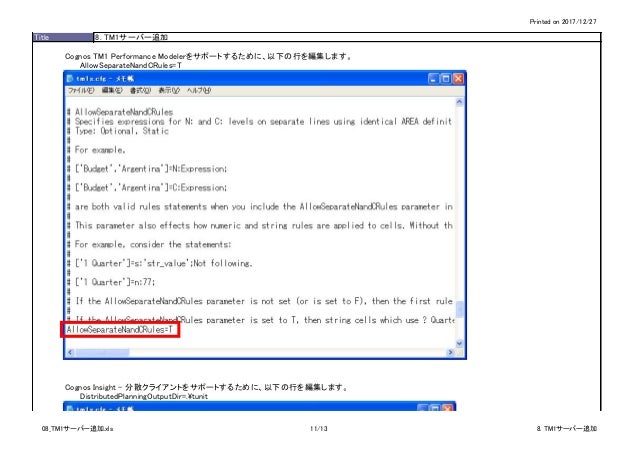This screenshot has width=638, height=451.
Task: Click the '# For example,' line
Action: coord(96,150)
